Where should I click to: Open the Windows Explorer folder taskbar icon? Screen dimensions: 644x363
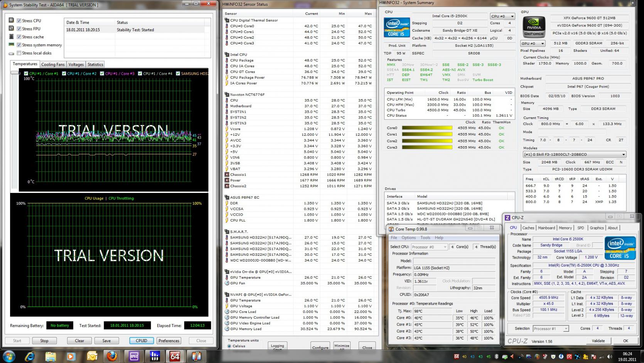(51, 356)
